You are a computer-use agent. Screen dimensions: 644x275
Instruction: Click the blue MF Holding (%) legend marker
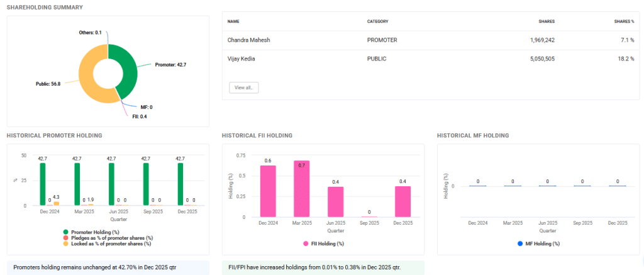[x=520, y=243]
